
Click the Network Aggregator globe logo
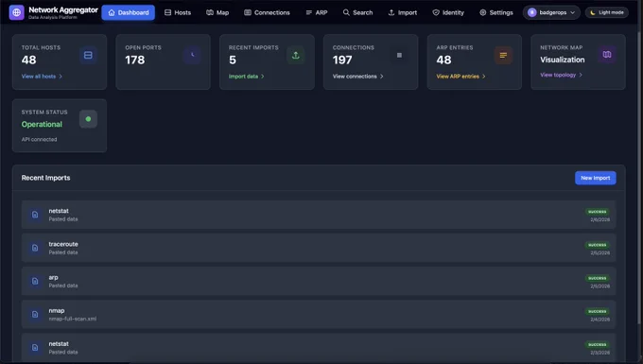(16, 12)
